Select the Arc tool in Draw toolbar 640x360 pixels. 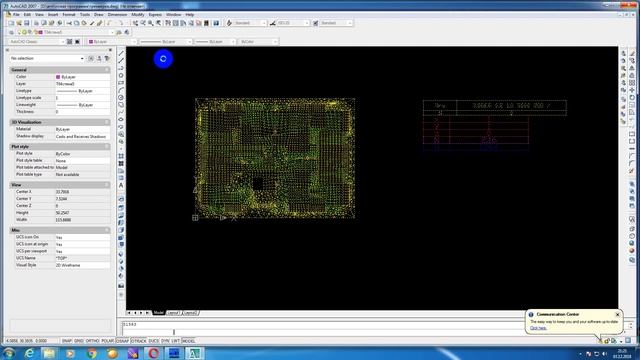click(x=121, y=90)
